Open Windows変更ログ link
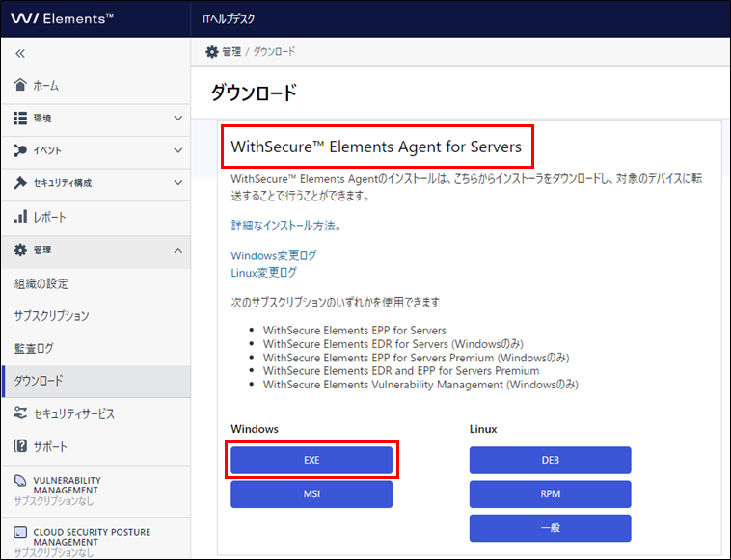 274,255
